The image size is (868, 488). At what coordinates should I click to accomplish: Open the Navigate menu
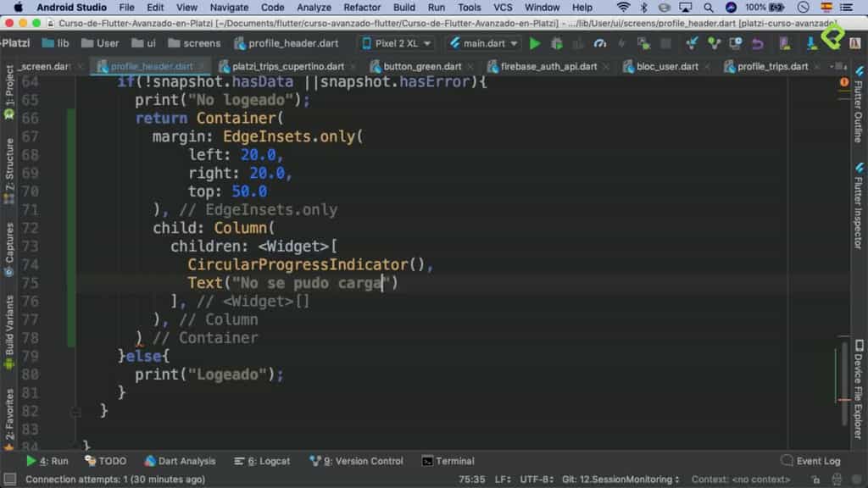[x=229, y=7]
